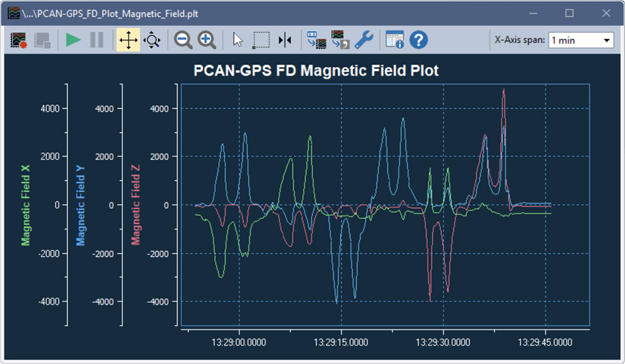
Task: Click the 13:29:45.0000 time axis label
Action: click(x=545, y=342)
